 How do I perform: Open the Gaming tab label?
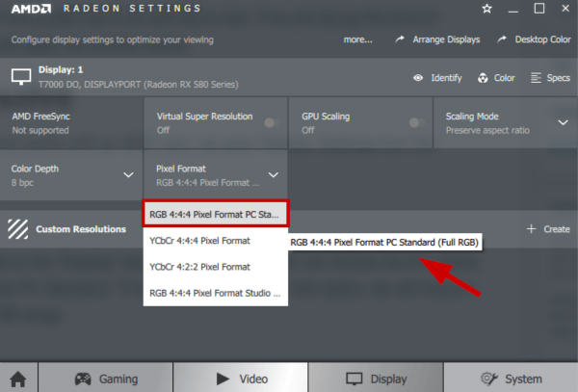[118, 379]
